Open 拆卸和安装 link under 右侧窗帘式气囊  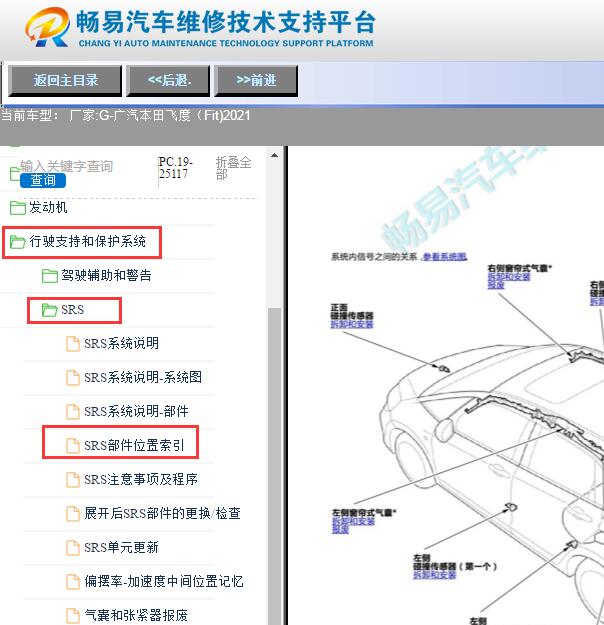509,277
